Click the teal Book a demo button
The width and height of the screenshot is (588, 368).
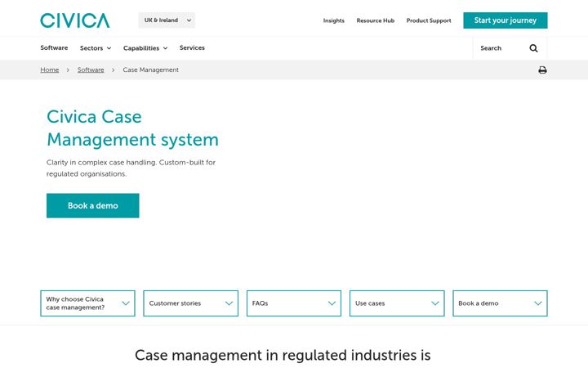92,205
